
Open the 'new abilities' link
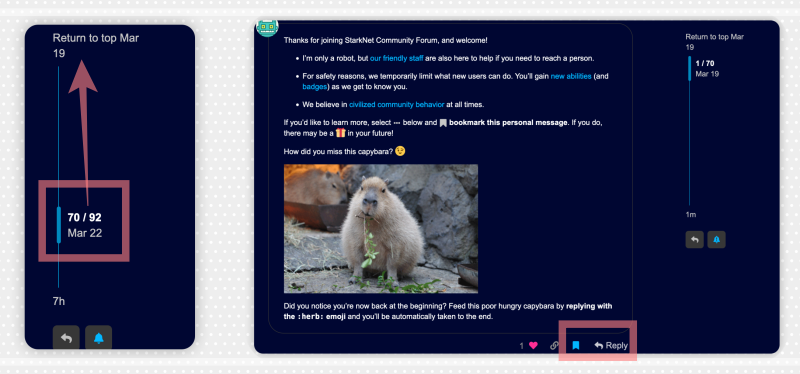tap(571, 76)
